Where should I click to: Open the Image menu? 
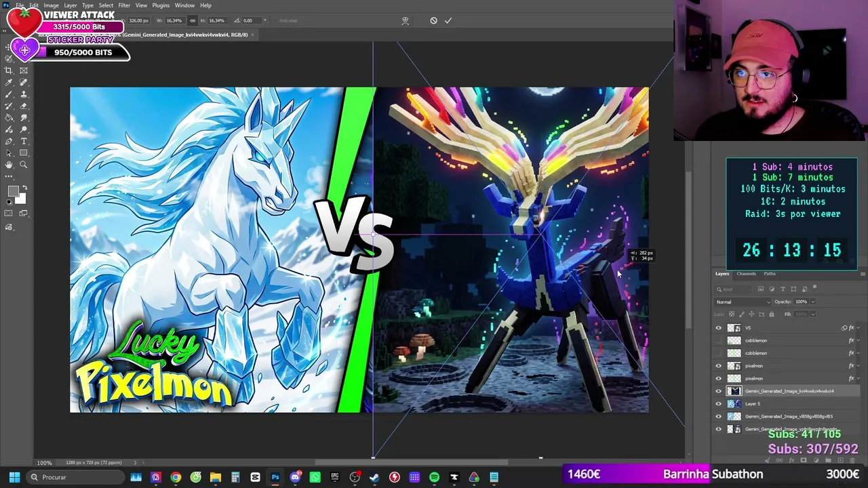(51, 5)
